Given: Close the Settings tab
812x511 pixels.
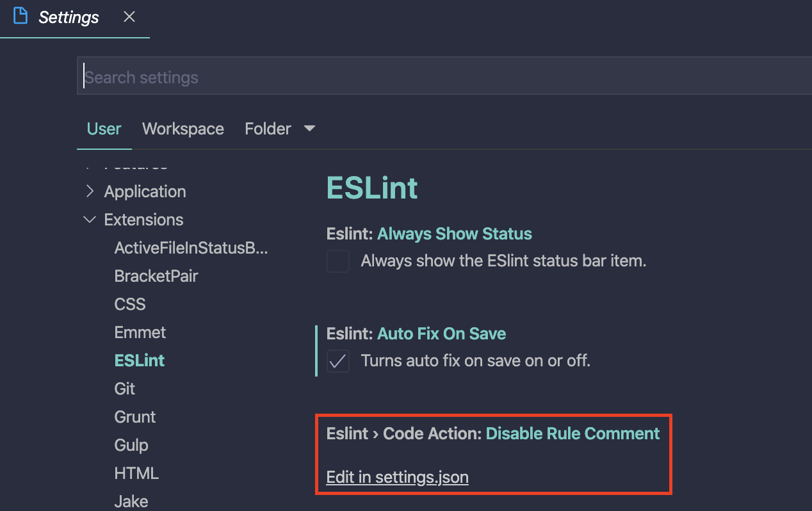Looking at the screenshot, I should 129,17.
